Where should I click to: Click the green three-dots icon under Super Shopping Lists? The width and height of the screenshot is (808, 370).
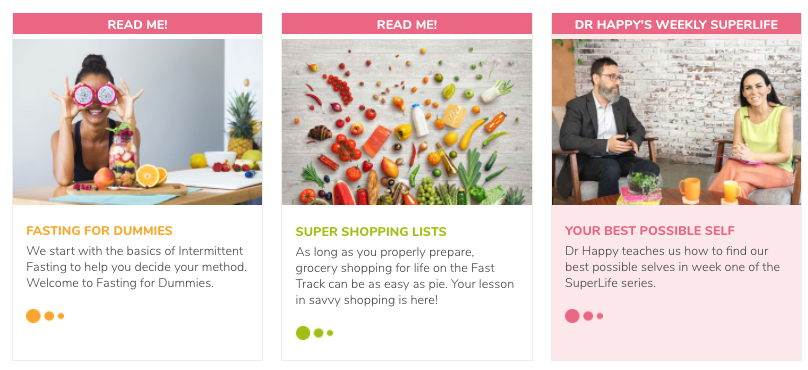point(314,333)
